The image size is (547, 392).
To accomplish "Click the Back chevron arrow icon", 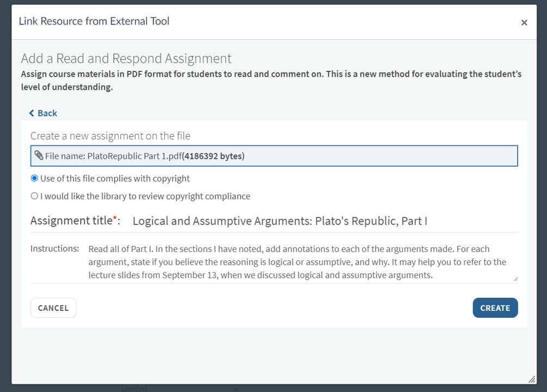I will pos(32,113).
